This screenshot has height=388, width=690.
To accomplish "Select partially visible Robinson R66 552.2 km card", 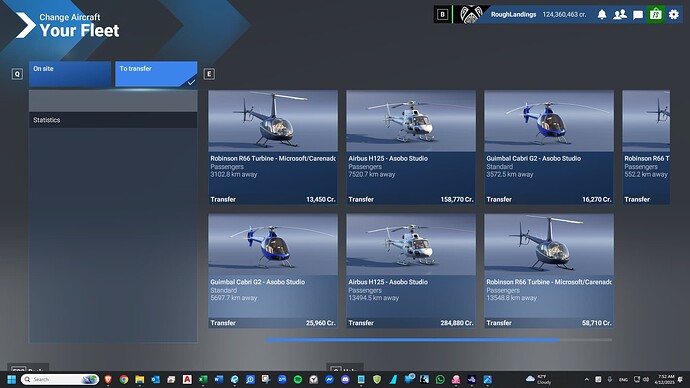I will pyautogui.click(x=646, y=147).
